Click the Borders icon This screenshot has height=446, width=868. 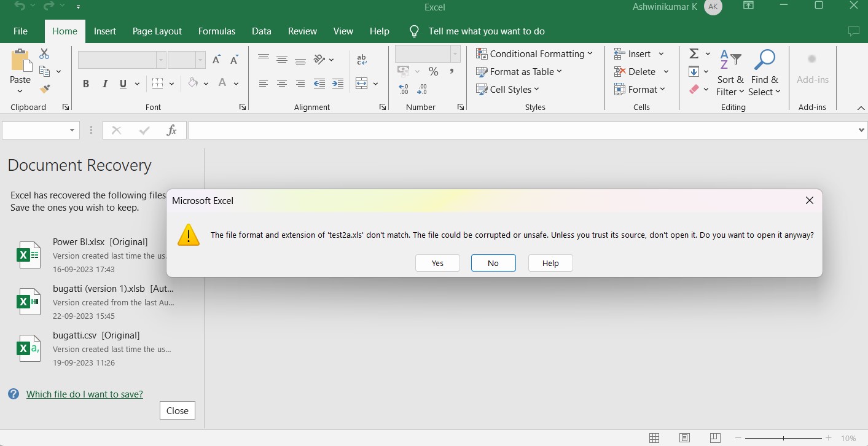[x=158, y=84]
